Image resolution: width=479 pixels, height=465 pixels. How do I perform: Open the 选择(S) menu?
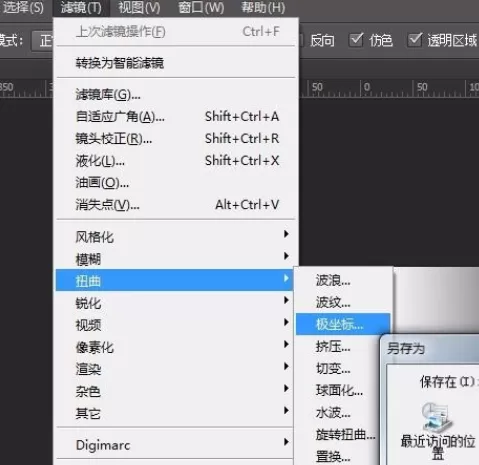[x=23, y=8]
